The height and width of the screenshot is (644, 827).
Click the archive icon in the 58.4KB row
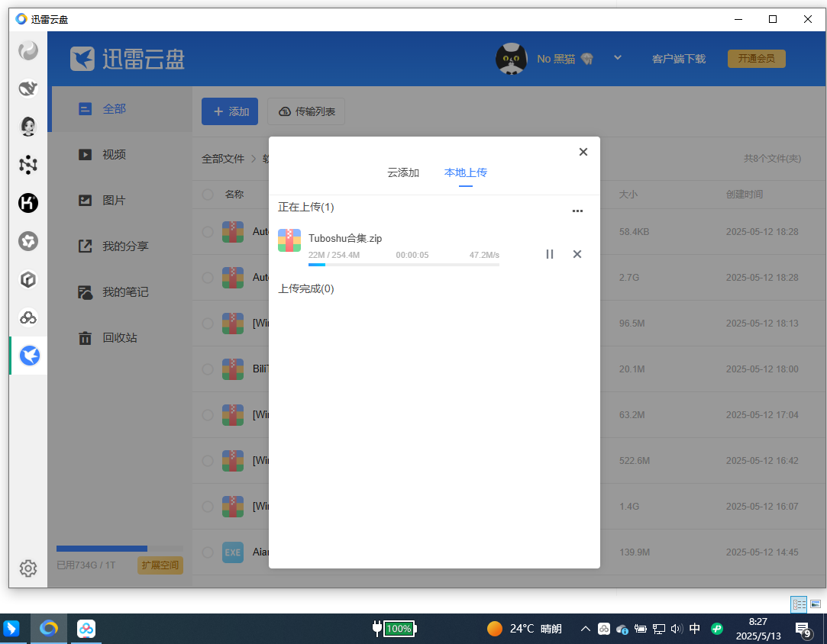coord(233,232)
